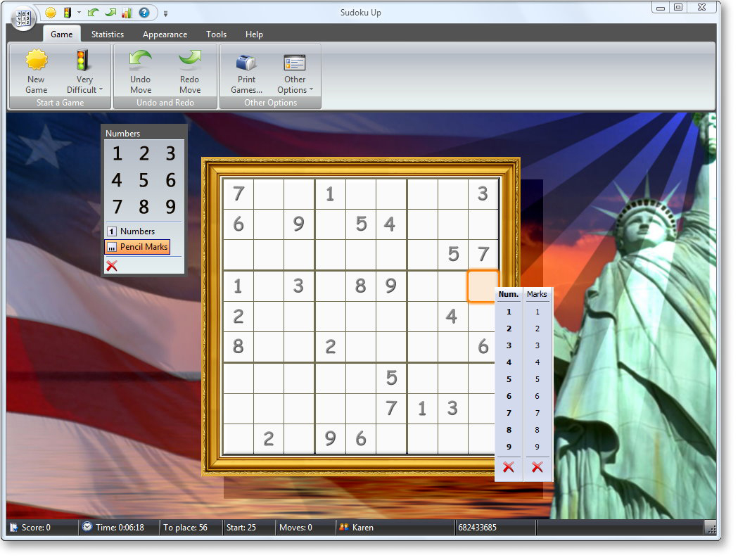This screenshot has height=560, width=738.
Task: Choose 9 in the popup Num. column
Action: click(509, 447)
